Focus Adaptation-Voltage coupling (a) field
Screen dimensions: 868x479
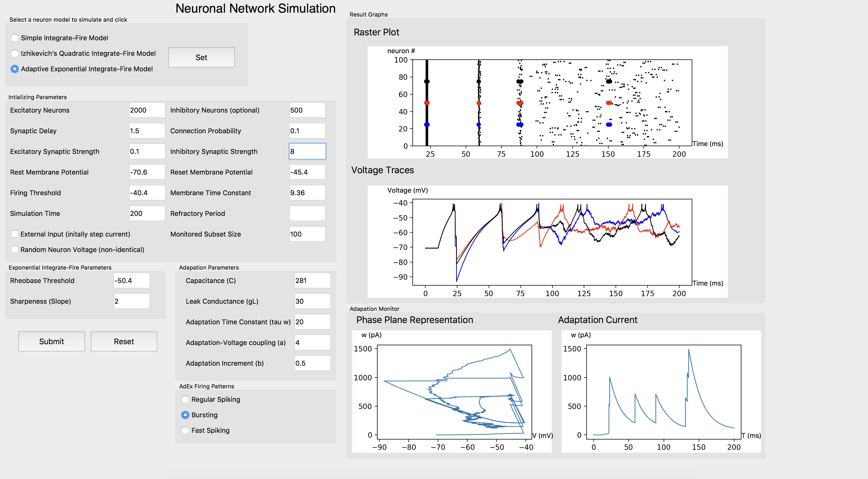(312, 342)
